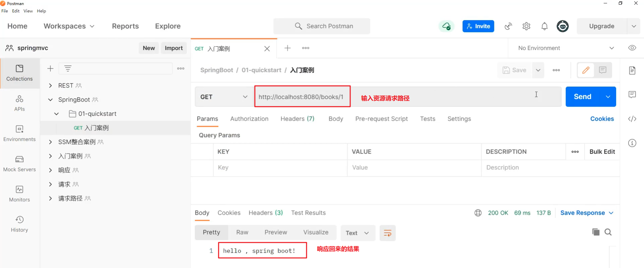Switch to the Headers (7) request tab

tap(297, 119)
